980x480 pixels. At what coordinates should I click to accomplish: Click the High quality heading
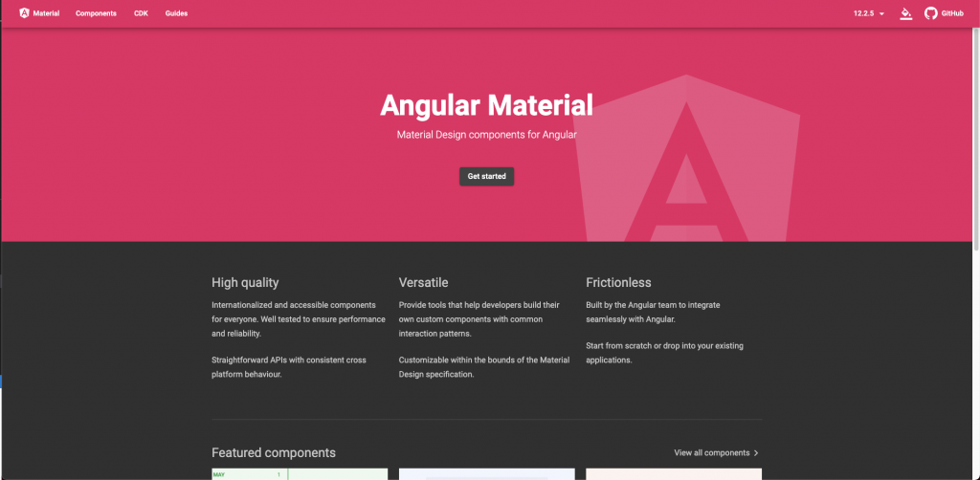click(x=245, y=283)
